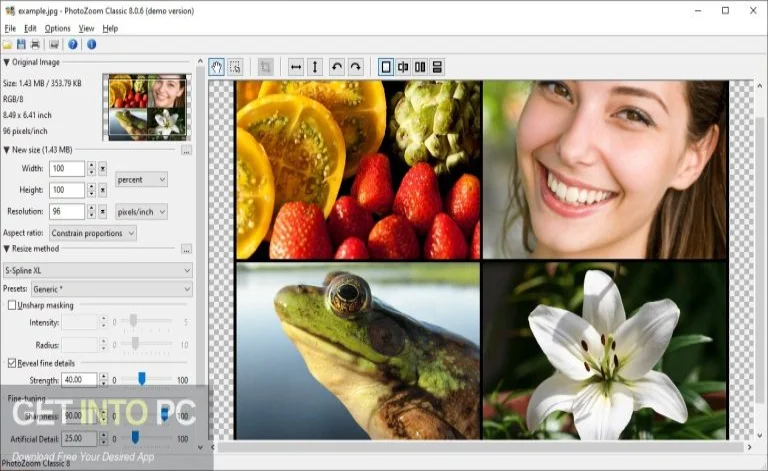Click the preview horizontal scrollbar track
The image size is (768, 471).
[480, 447]
